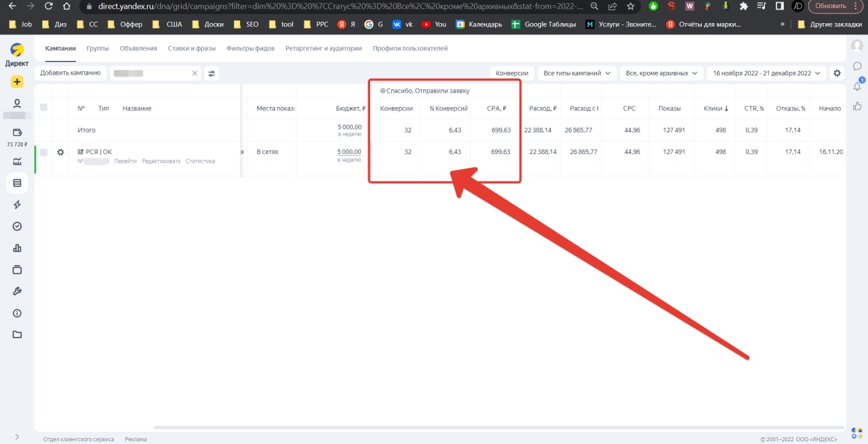Click the browser reload button
The width and height of the screenshot is (868, 444).
48,6
